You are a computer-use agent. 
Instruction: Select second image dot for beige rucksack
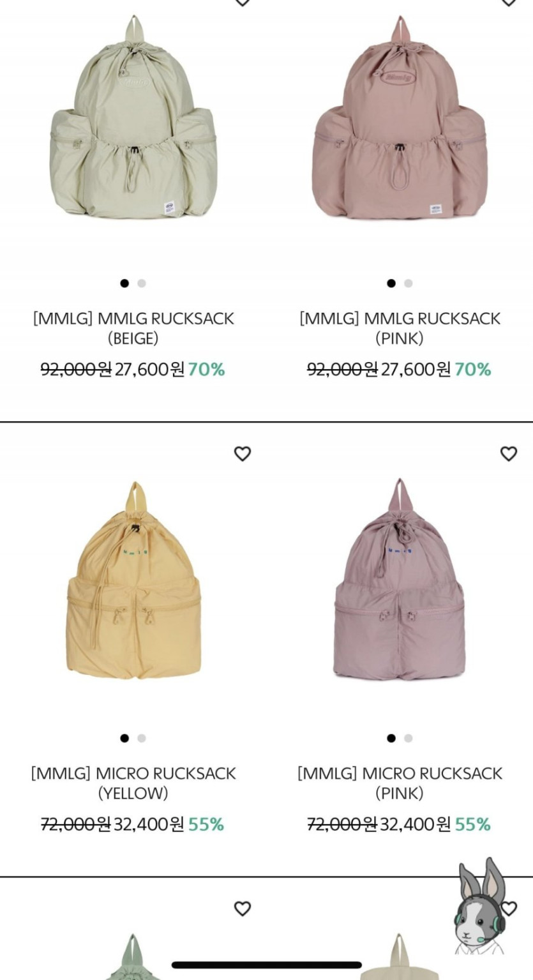coord(142,283)
